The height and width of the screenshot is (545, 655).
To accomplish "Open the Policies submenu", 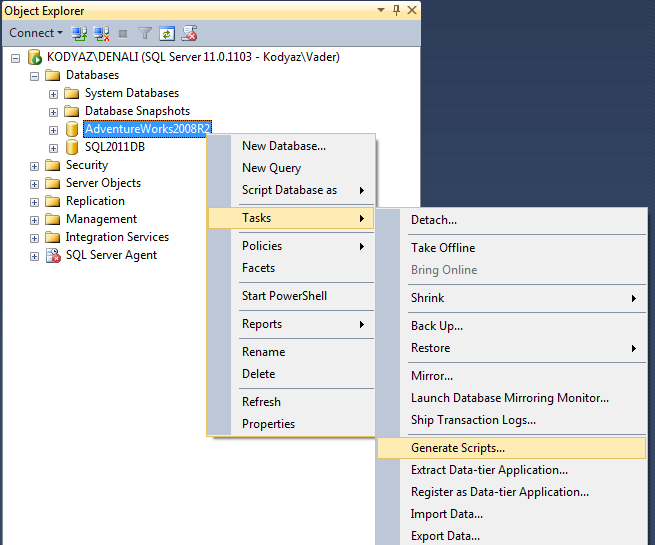I will pos(291,246).
